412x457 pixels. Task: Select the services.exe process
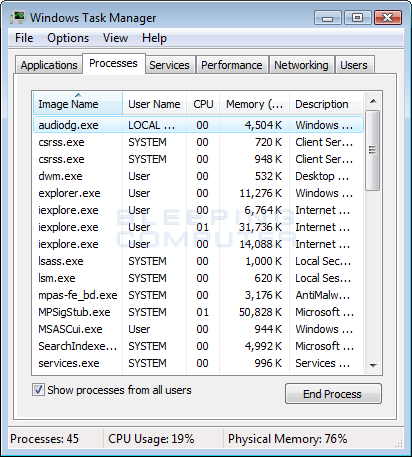[198, 363]
